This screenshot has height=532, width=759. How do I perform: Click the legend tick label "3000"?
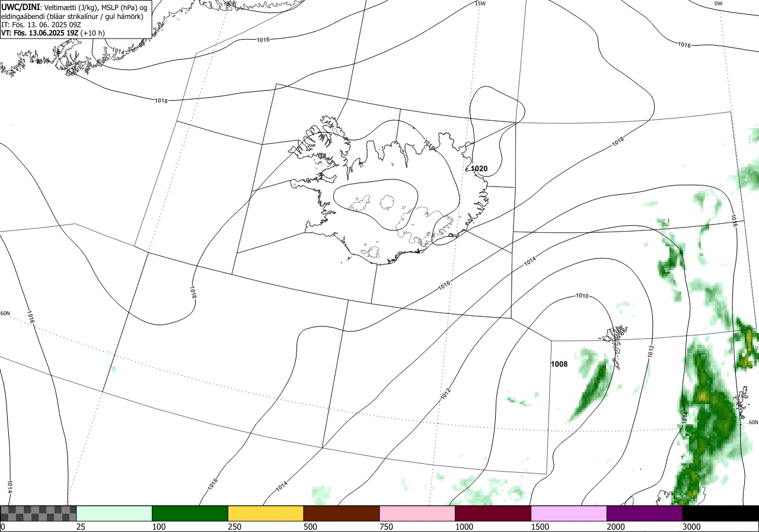click(691, 527)
